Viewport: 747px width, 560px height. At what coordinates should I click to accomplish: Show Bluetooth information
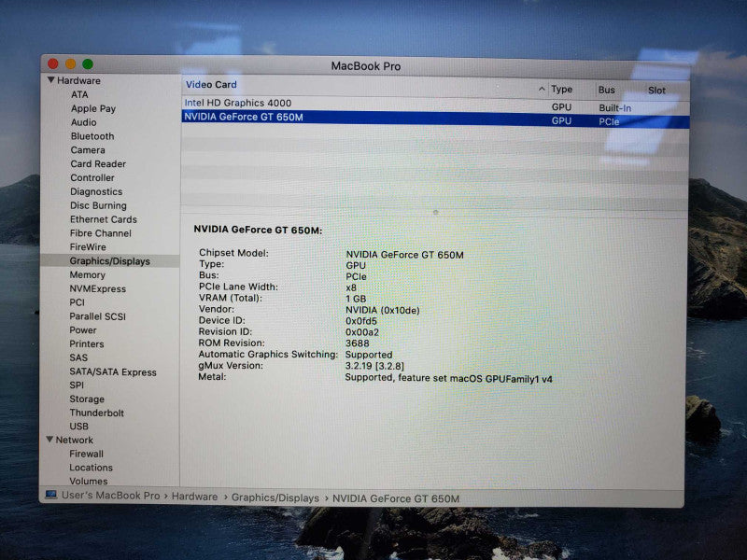click(92, 135)
